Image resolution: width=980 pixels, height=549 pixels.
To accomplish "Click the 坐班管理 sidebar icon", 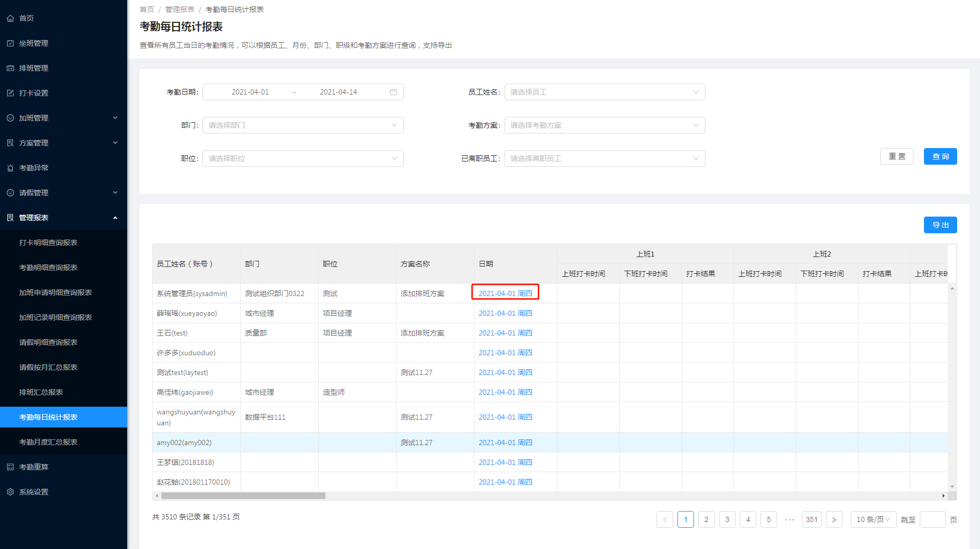I will coord(10,43).
